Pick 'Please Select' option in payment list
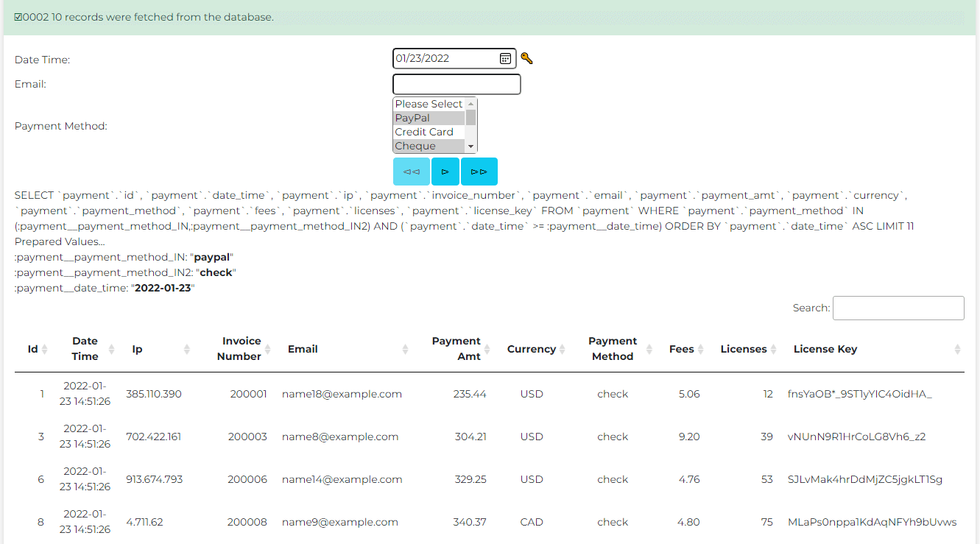Screen dimensions: 980x544 point(429,104)
